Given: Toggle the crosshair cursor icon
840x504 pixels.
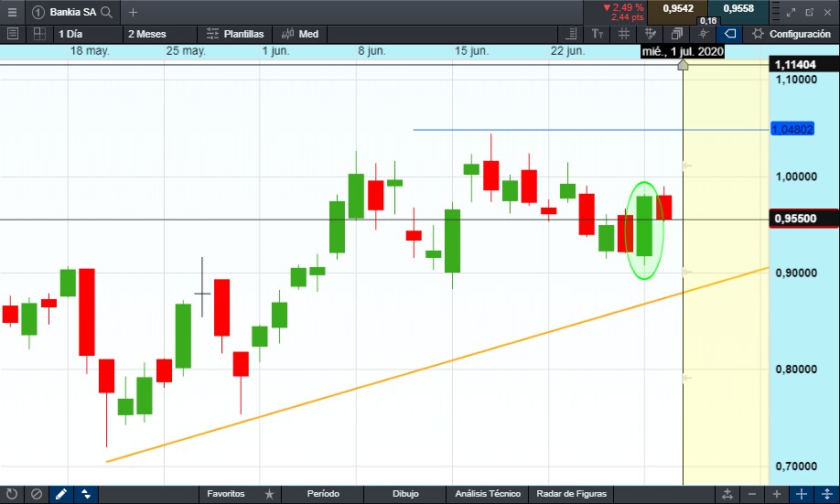Looking at the screenshot, I should [704, 34].
